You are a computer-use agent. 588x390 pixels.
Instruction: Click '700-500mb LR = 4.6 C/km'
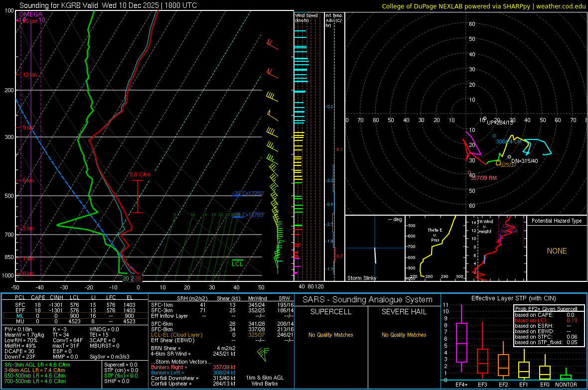[35, 382]
